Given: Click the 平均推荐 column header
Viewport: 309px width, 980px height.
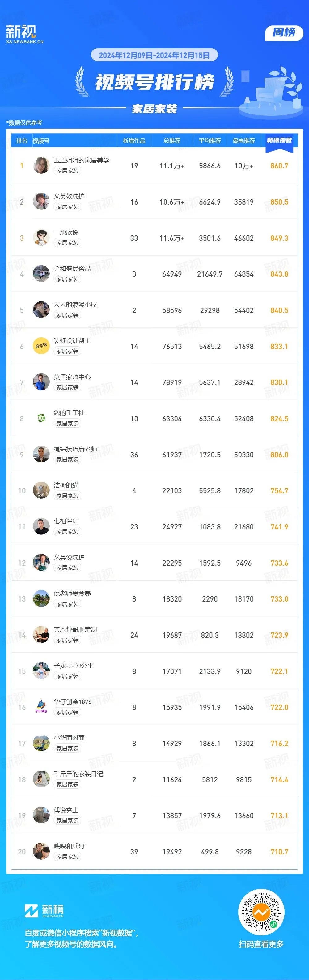Looking at the screenshot, I should coord(210,141).
